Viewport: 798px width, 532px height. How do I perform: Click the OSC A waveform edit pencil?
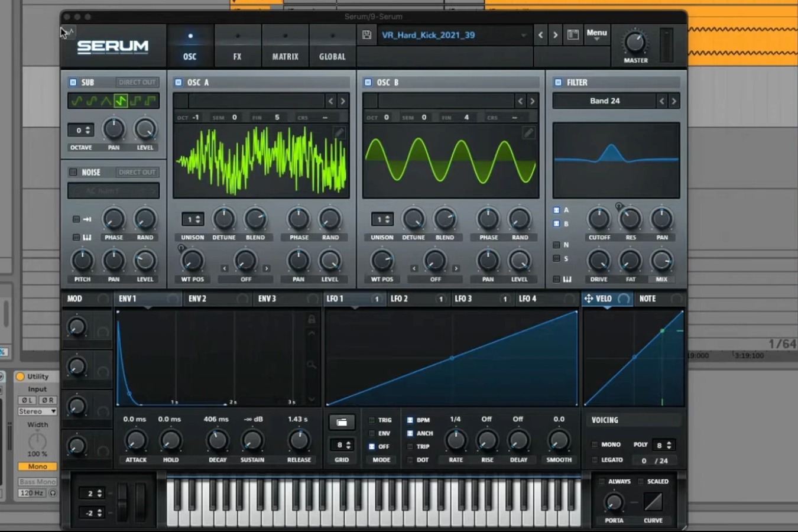pos(339,133)
